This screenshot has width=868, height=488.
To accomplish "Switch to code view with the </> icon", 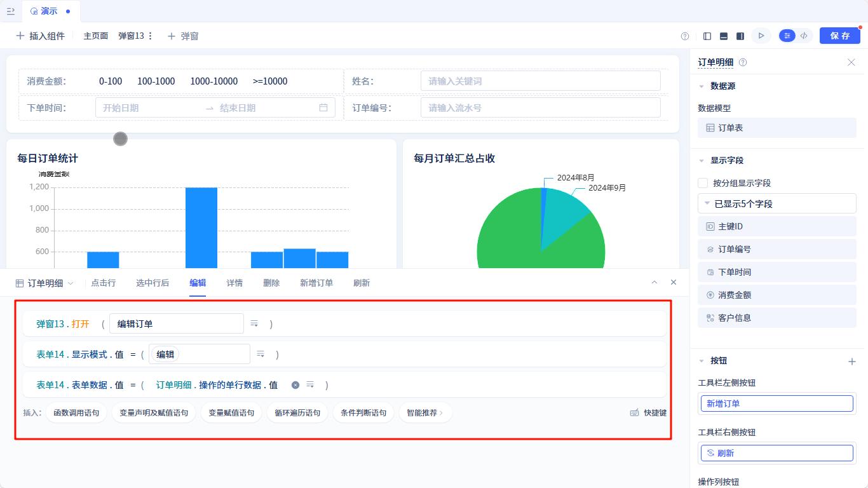I will pyautogui.click(x=804, y=36).
